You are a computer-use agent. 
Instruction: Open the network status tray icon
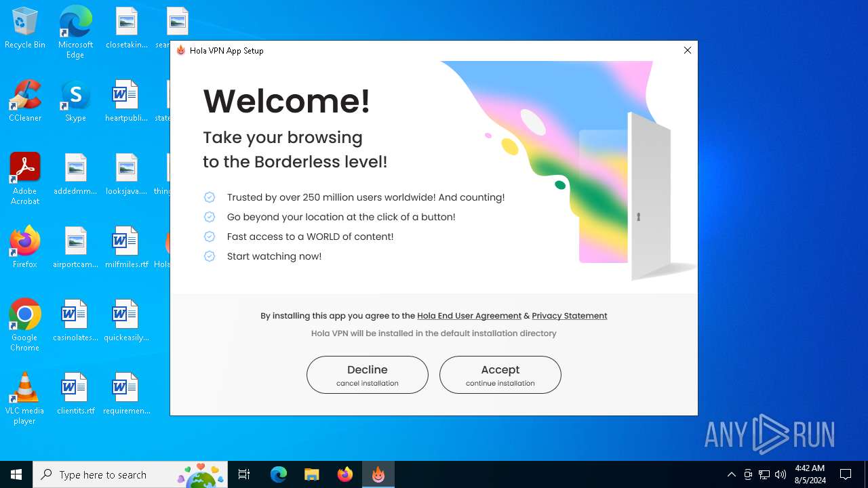click(764, 474)
